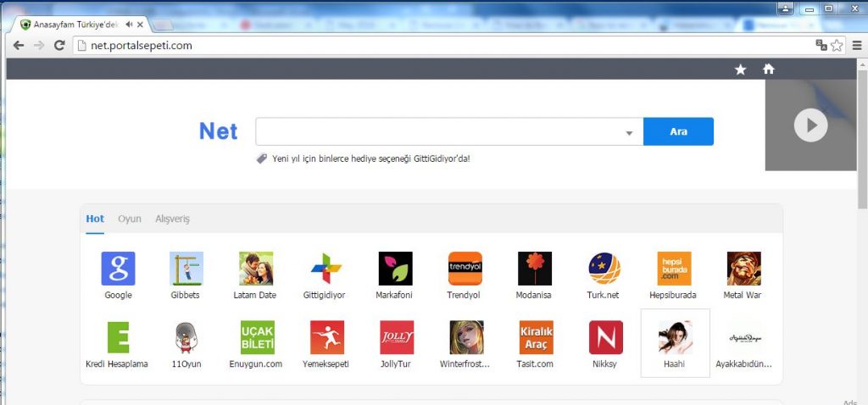Image resolution: width=868 pixels, height=405 pixels.
Task: Mute the tab using the speaker icon
Action: click(x=129, y=25)
